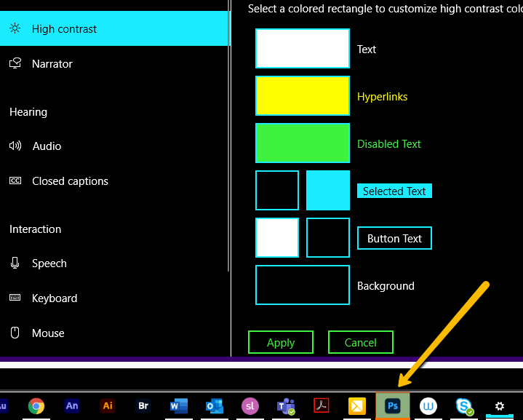Go to Narrator settings
523x420 pixels.
coord(52,64)
